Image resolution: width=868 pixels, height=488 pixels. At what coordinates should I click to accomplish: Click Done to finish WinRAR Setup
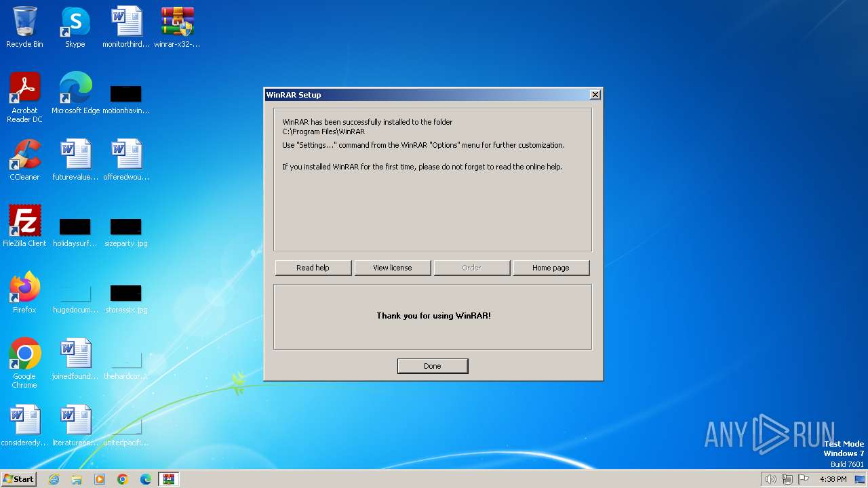(433, 366)
